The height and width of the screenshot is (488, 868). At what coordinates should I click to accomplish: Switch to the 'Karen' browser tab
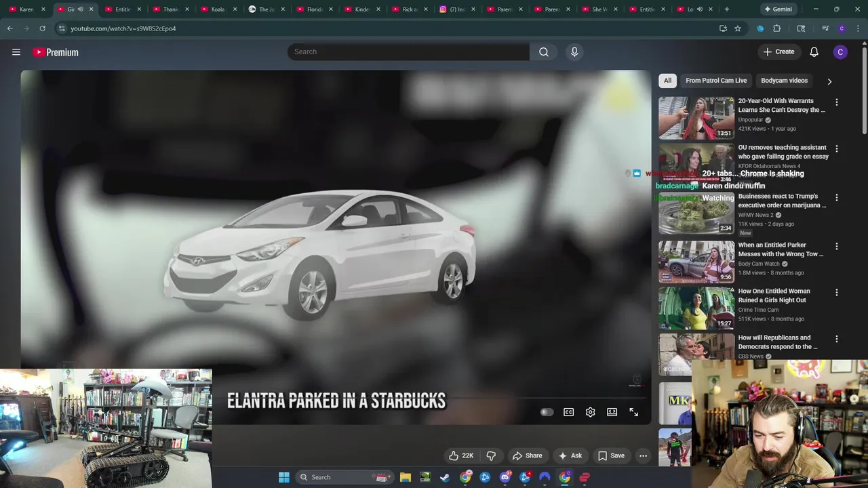click(x=27, y=9)
